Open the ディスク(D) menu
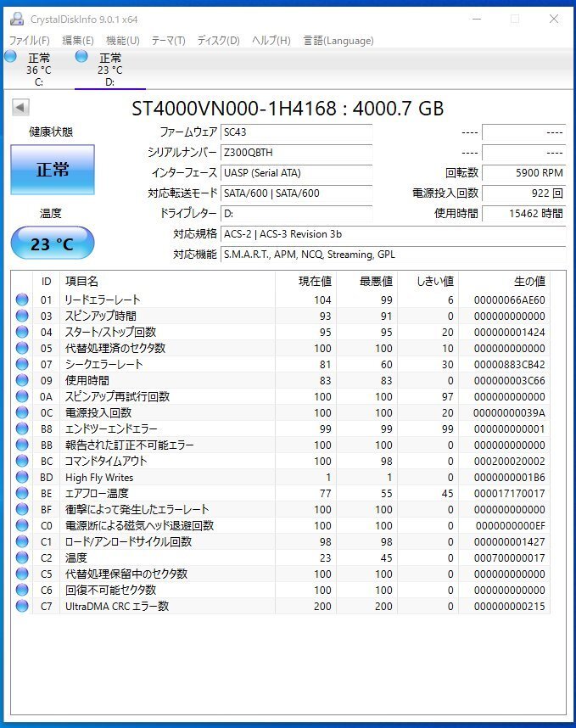Screen dimensions: 576x728 coord(219,41)
